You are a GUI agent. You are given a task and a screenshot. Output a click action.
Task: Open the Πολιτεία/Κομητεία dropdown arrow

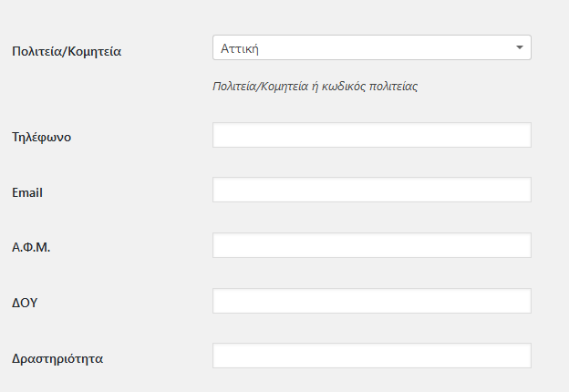(x=519, y=47)
